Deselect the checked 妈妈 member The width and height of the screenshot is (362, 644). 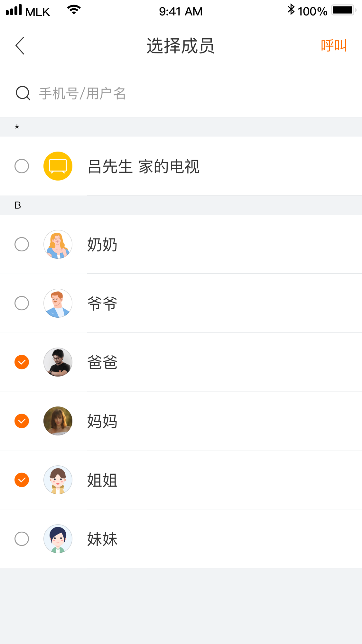pos(22,421)
